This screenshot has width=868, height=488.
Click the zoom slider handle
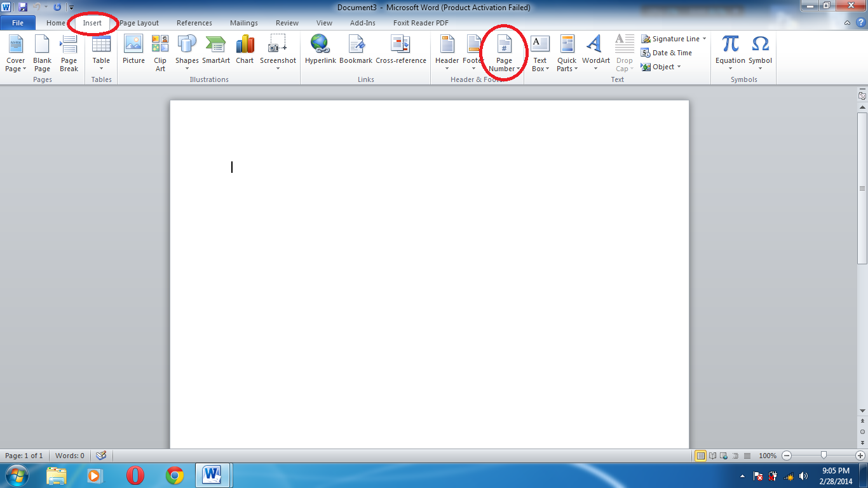824,456
